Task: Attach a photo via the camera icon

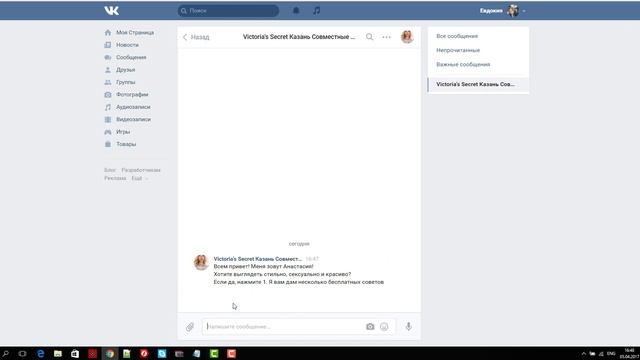Action: (x=370, y=327)
